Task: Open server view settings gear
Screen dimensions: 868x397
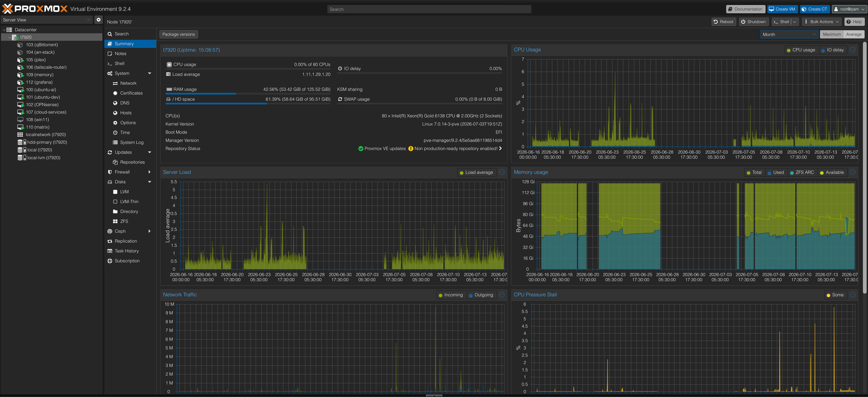Action: [99, 20]
